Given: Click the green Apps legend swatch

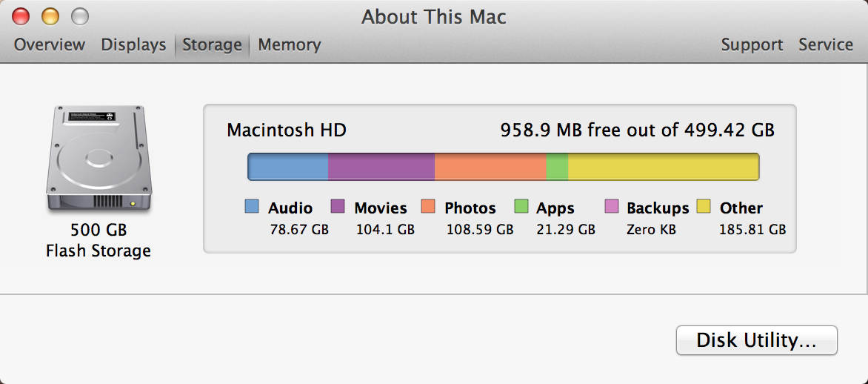Looking at the screenshot, I should click(x=521, y=207).
